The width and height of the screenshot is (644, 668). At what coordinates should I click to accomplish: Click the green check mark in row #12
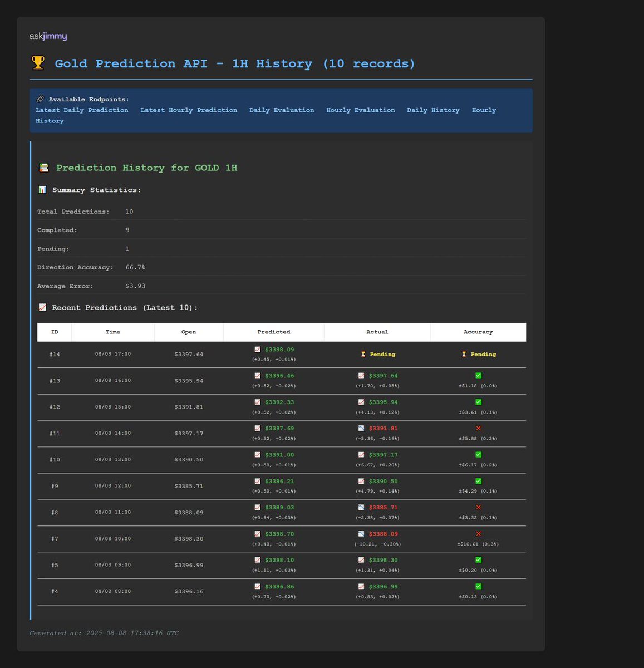[478, 402]
